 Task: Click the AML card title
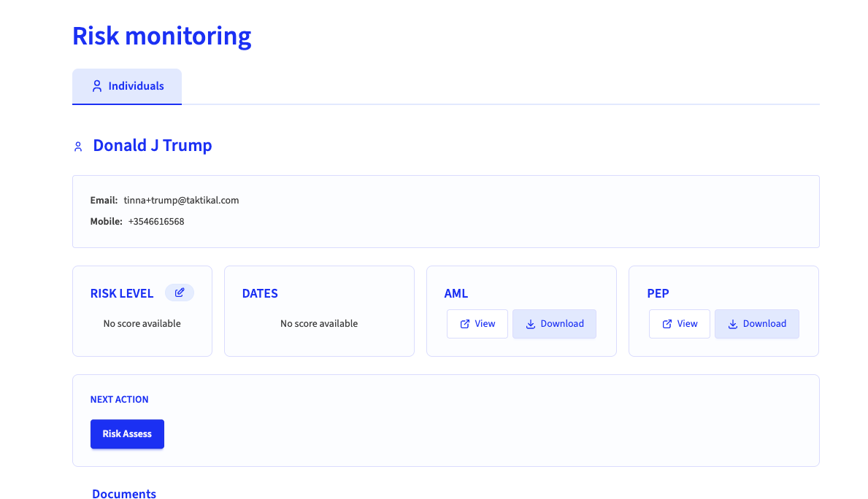point(456,293)
